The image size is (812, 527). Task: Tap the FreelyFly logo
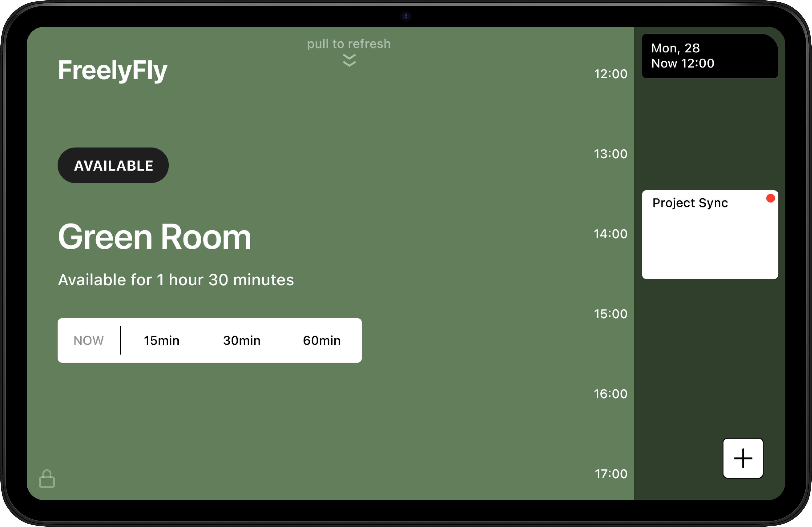[112, 70]
